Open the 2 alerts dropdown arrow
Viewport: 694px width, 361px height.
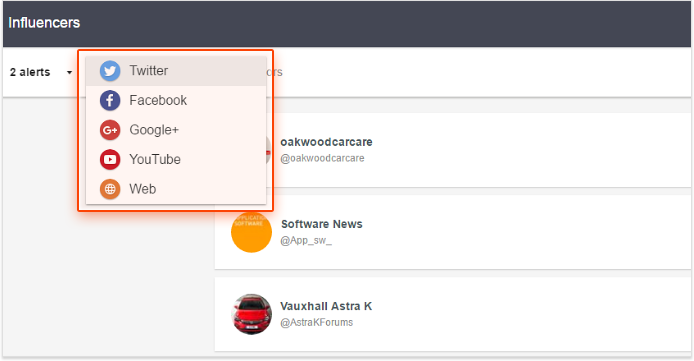click(69, 73)
